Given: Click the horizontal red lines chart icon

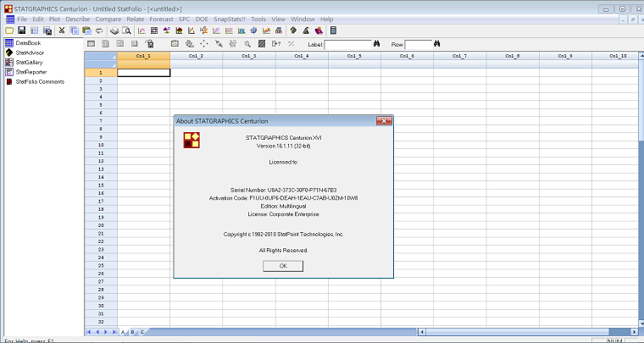Looking at the screenshot, I should [229, 30].
